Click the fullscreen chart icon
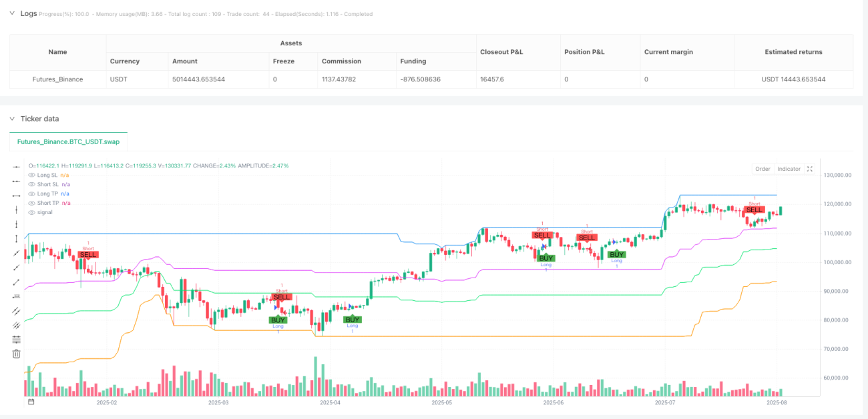868x419 pixels. pyautogui.click(x=810, y=169)
